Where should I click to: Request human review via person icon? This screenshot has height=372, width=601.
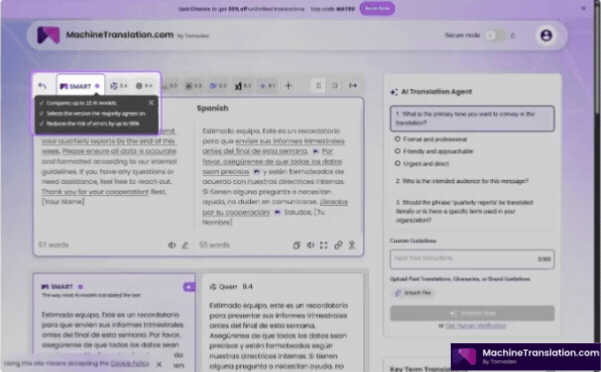352,245
